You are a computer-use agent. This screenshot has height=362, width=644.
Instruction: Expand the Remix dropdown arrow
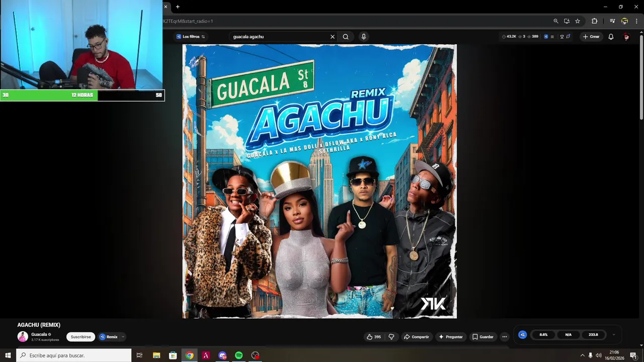123,337
